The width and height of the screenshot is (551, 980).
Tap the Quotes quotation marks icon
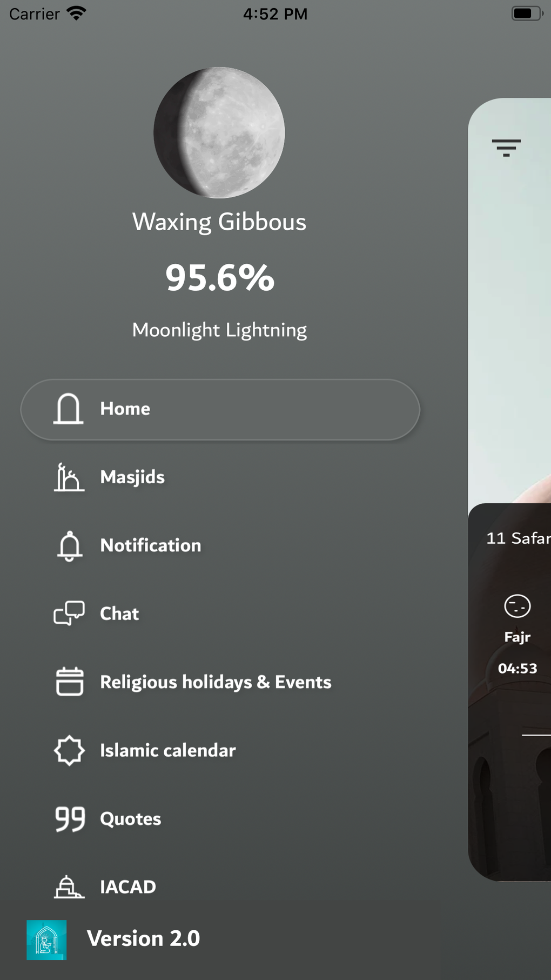click(x=70, y=819)
